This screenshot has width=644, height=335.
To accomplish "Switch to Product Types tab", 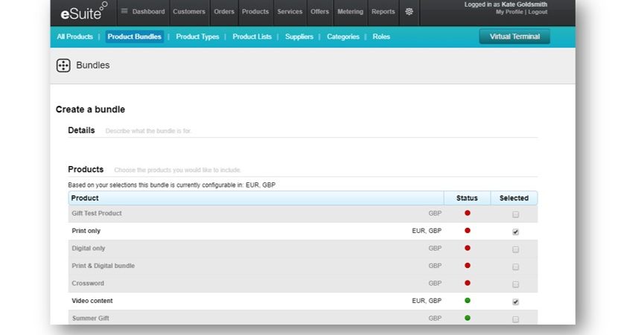I will coord(197,36).
